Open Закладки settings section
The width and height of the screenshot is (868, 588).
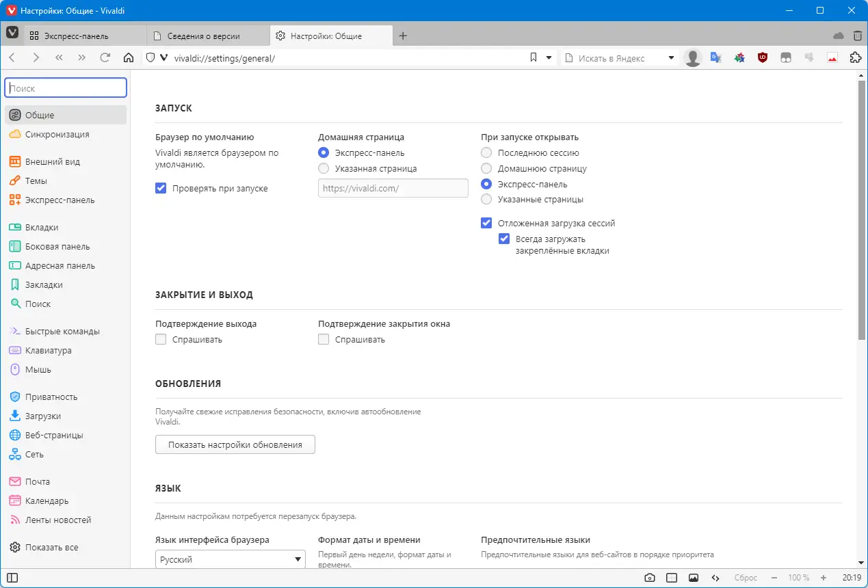coord(66,285)
